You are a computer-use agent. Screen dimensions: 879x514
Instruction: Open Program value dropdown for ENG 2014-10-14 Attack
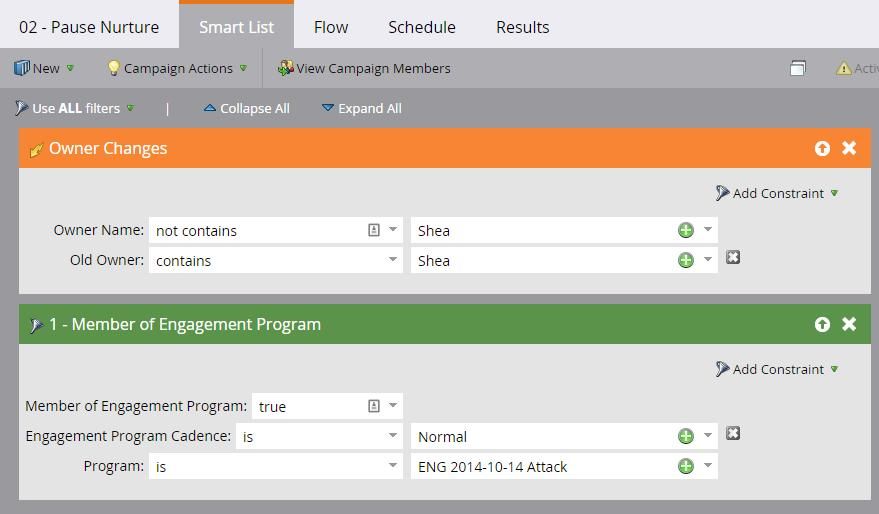click(708, 466)
